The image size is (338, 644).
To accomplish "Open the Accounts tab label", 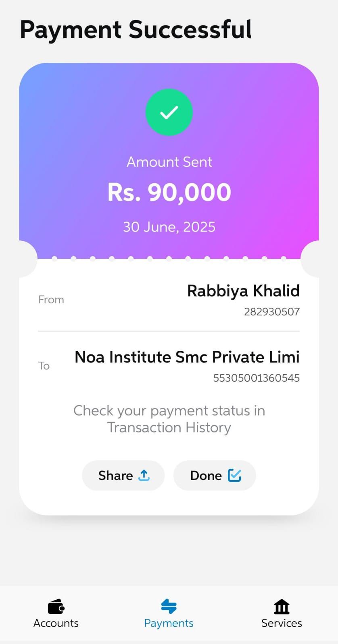I will [56, 623].
